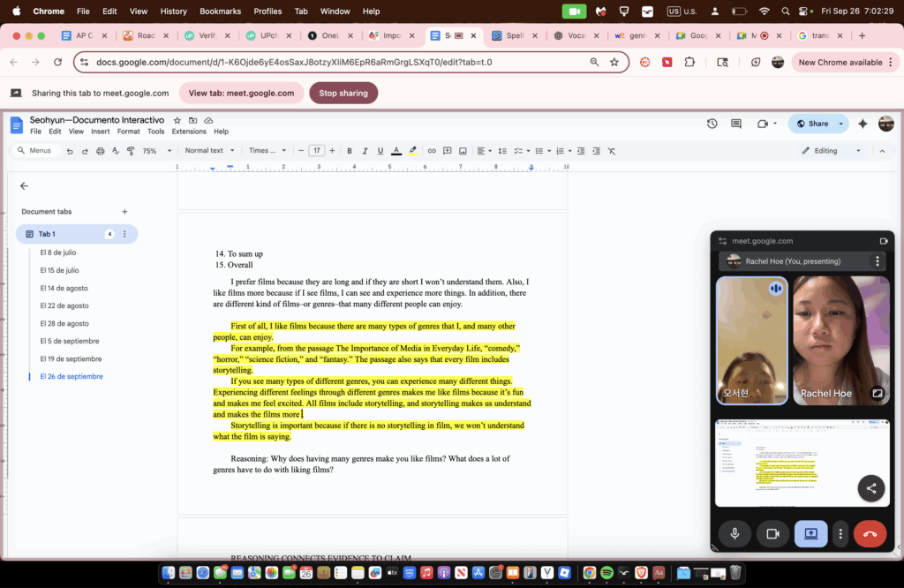Toggle microphone in Meet window
This screenshot has width=904, height=588.
click(x=734, y=533)
